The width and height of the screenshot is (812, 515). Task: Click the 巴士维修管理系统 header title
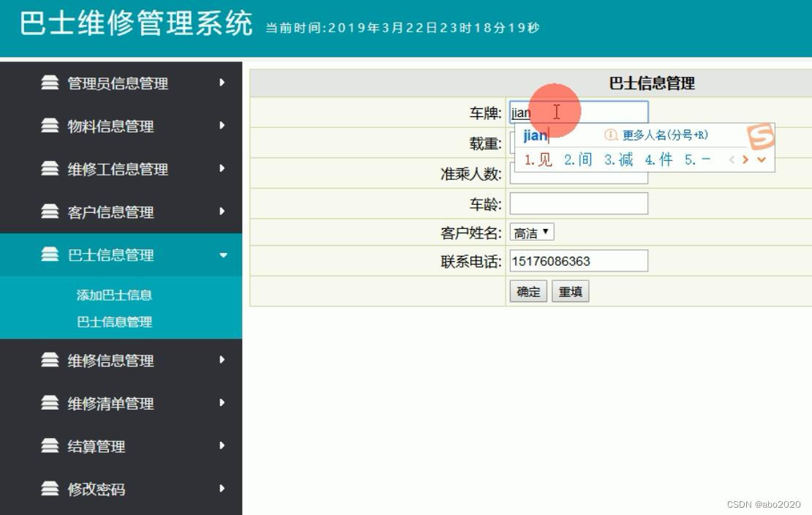pyautogui.click(x=136, y=24)
